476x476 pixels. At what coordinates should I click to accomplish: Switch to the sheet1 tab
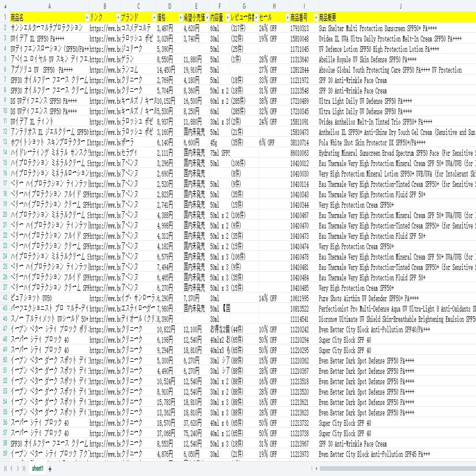click(x=38, y=468)
